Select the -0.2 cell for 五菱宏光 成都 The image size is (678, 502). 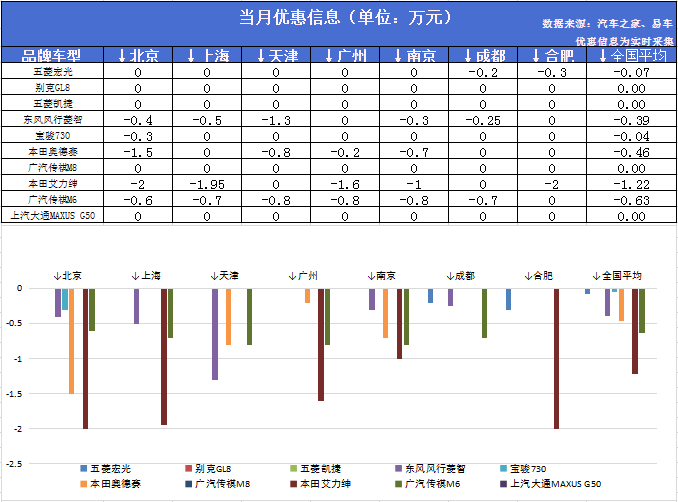[x=483, y=72]
